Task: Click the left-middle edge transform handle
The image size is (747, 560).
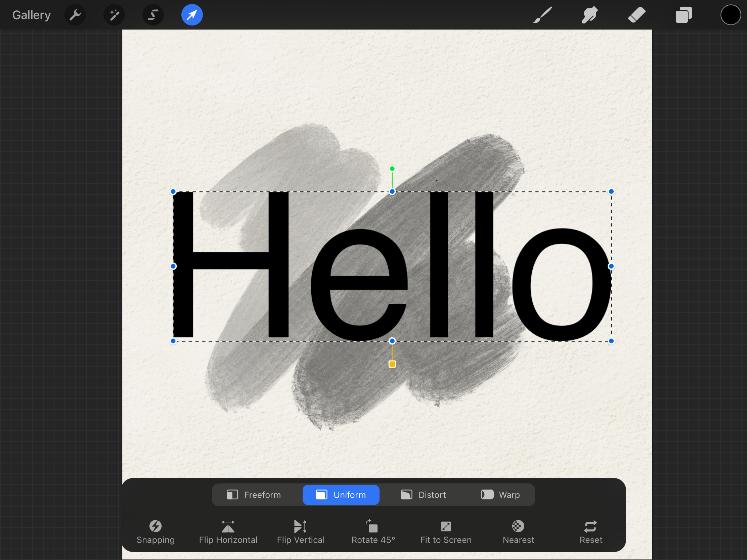Action: [x=173, y=266]
